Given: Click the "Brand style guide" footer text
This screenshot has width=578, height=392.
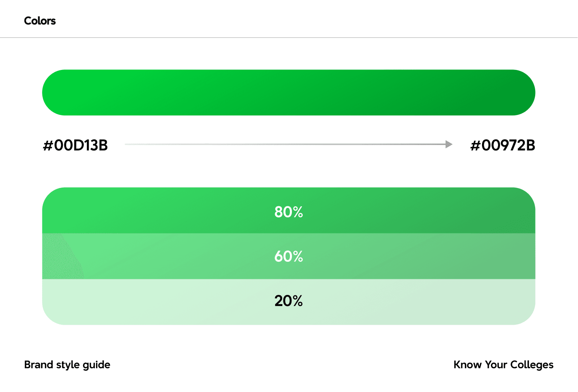Looking at the screenshot, I should (x=67, y=365).
